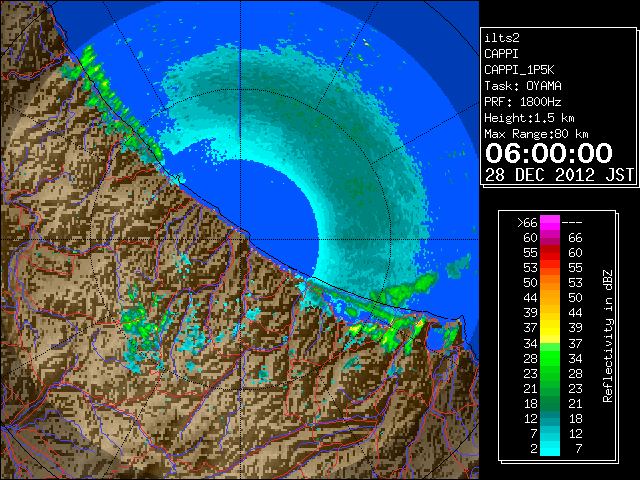Pick the cyan 2–7 dBZ swatch

[550, 448]
